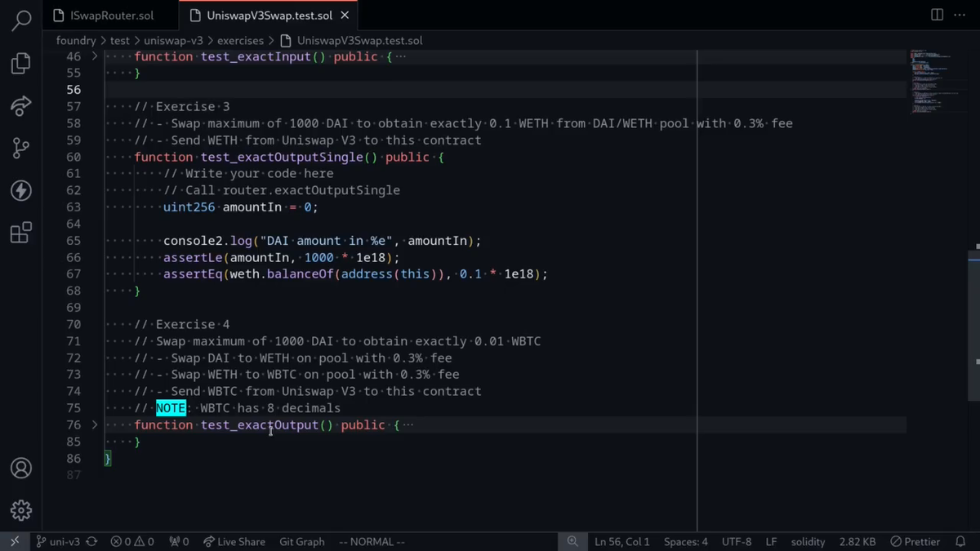Change language mode solidity
Screen dimensions: 980x551
coord(808,541)
